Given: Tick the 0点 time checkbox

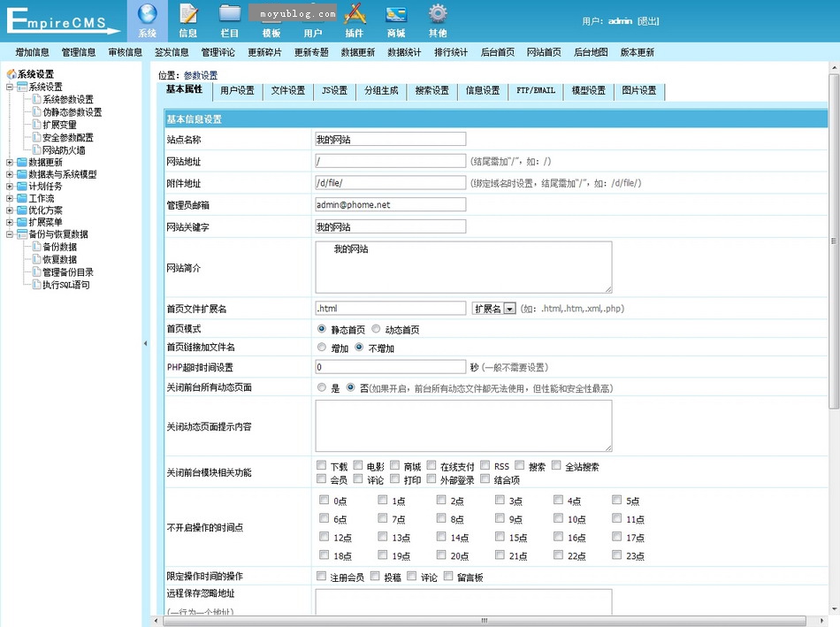Looking at the screenshot, I should [325, 500].
